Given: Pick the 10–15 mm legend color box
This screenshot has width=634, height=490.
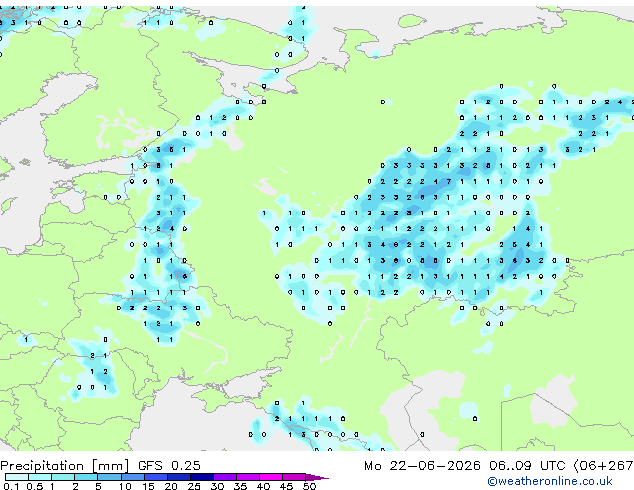Looking at the screenshot, I should point(133,477).
